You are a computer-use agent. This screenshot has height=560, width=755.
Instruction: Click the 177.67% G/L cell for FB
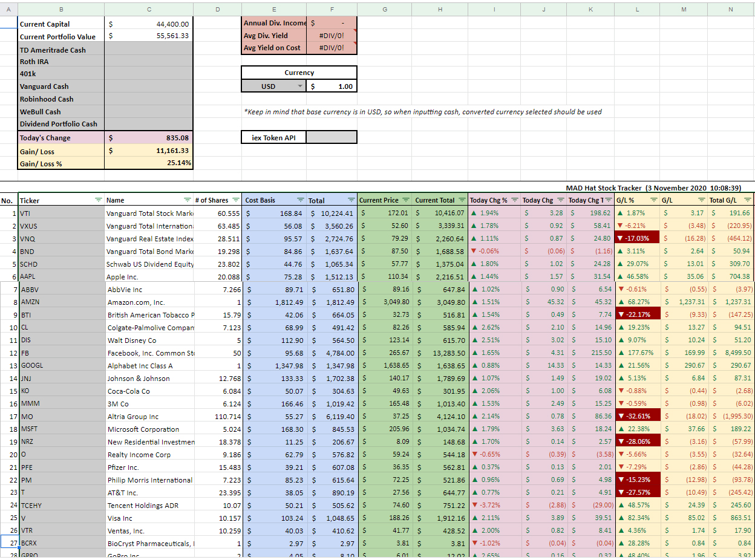pyautogui.click(x=636, y=353)
